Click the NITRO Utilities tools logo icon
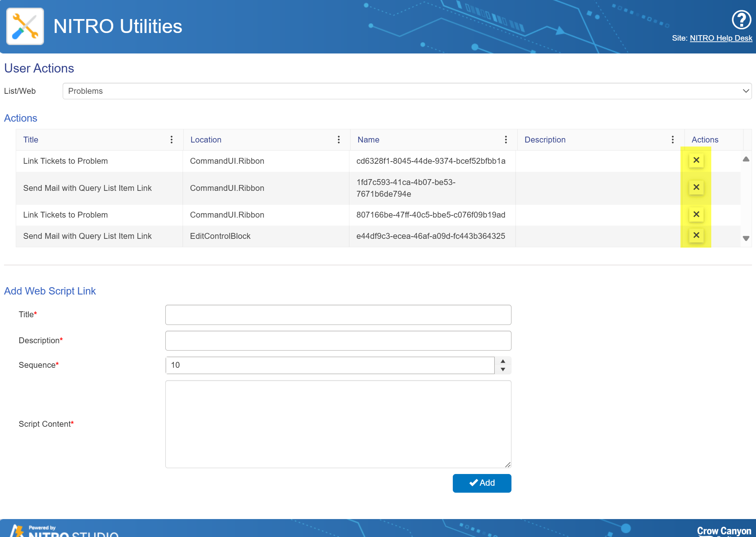 pyautogui.click(x=25, y=26)
